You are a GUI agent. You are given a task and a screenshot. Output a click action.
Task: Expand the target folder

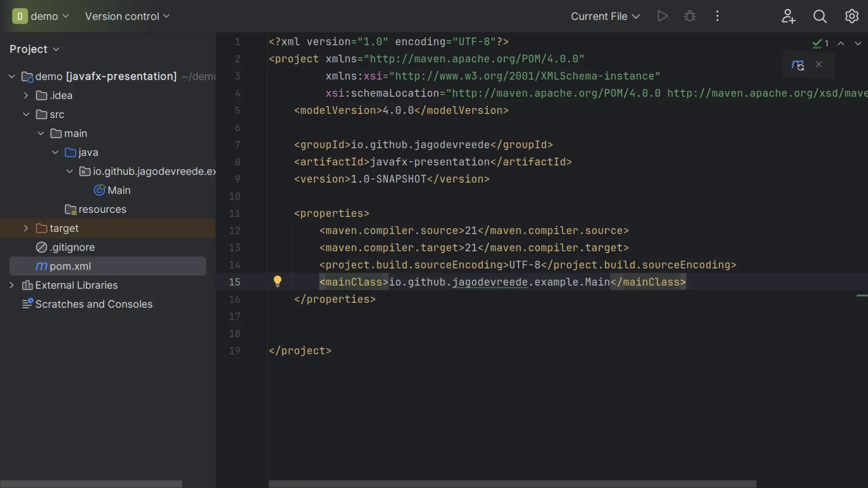(x=26, y=228)
